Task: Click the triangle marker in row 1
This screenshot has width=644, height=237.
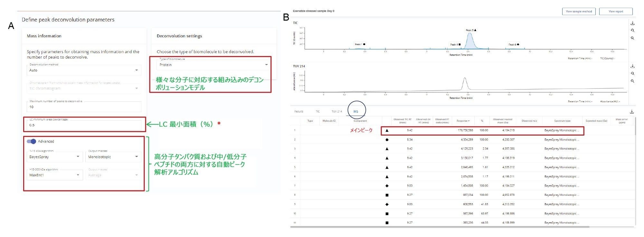Action: [x=387, y=130]
